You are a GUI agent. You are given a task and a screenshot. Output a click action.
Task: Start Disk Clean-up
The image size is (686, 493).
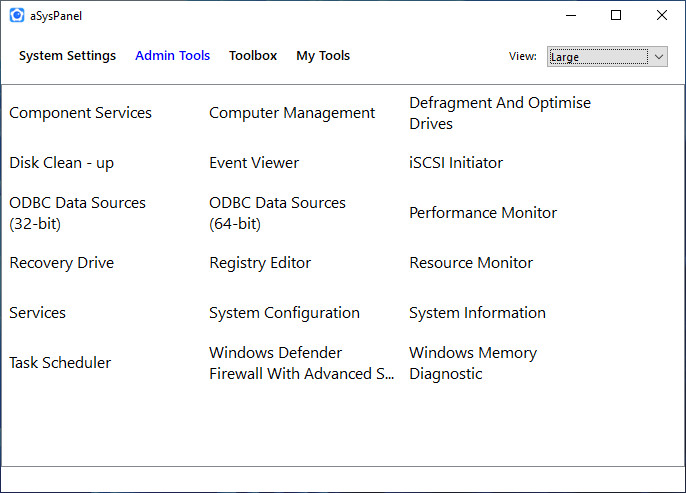tap(62, 163)
